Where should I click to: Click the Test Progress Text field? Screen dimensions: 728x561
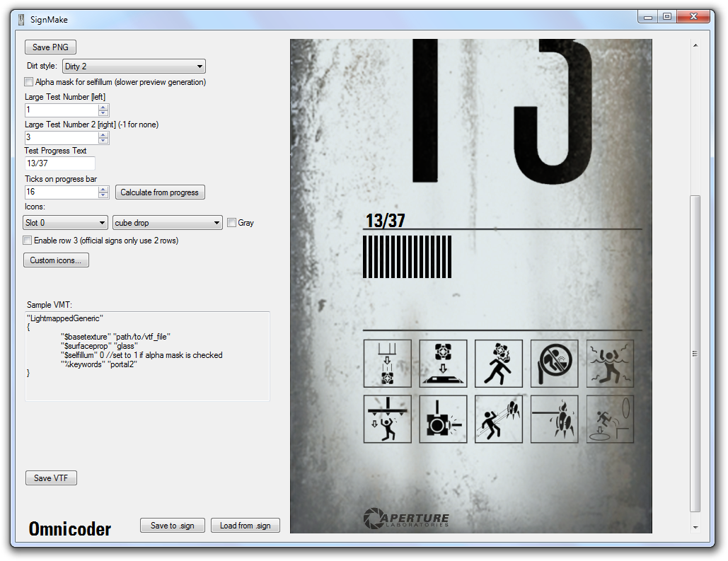60,163
